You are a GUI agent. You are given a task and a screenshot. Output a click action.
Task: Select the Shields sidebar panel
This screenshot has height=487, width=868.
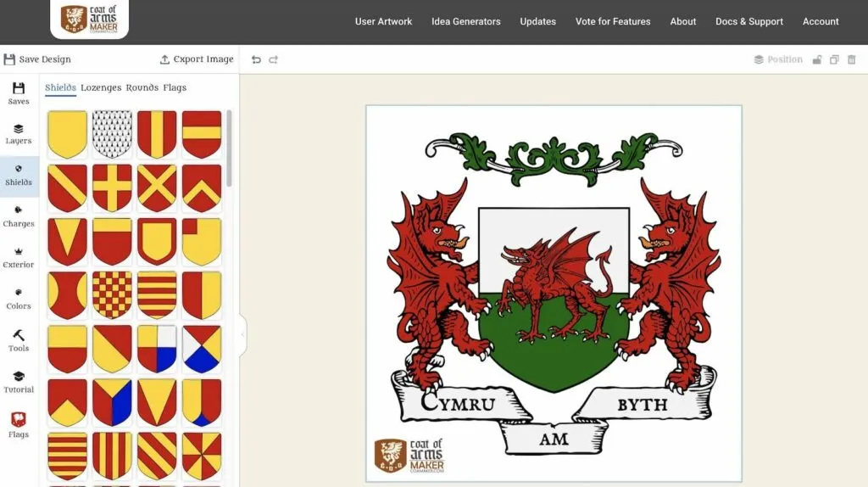pyautogui.click(x=19, y=176)
